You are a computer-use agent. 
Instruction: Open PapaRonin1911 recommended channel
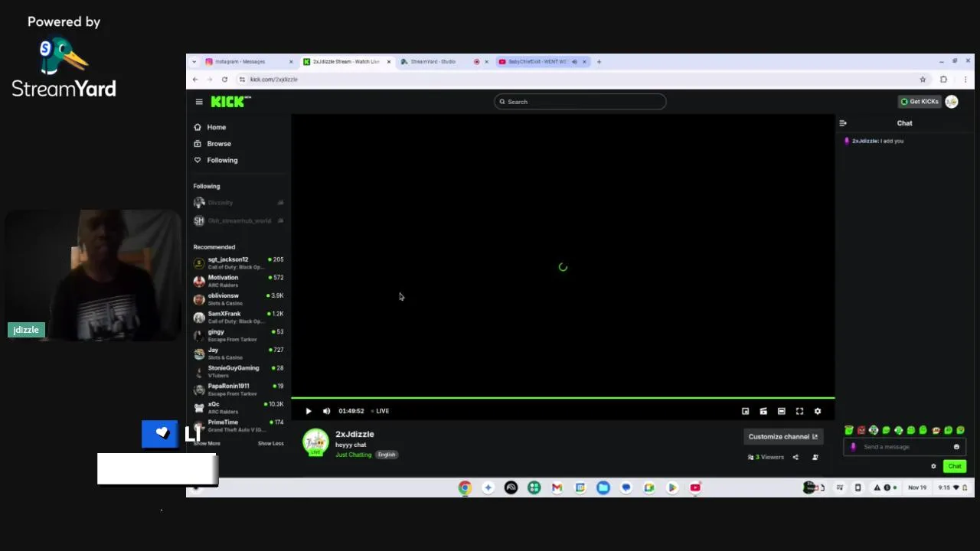[x=238, y=390]
